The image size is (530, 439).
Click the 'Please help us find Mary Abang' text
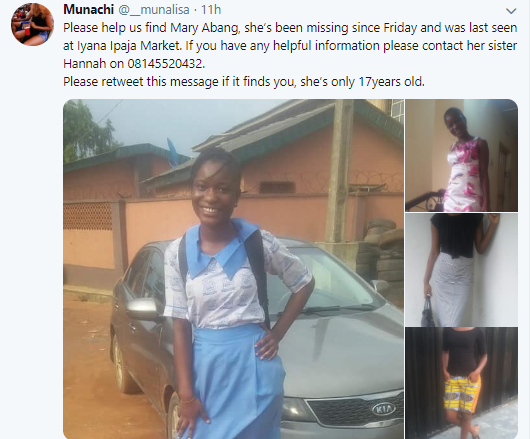pyautogui.click(x=151, y=28)
